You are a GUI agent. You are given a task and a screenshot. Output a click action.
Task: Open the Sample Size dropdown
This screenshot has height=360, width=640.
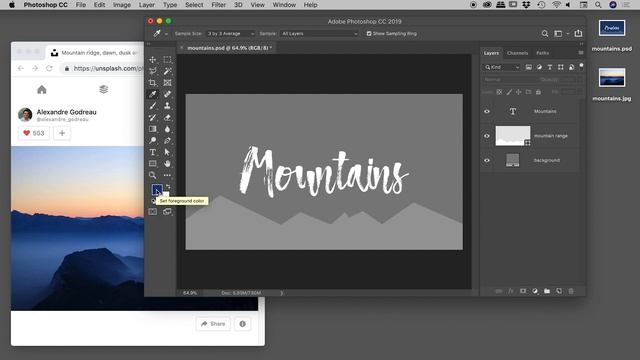coord(231,33)
